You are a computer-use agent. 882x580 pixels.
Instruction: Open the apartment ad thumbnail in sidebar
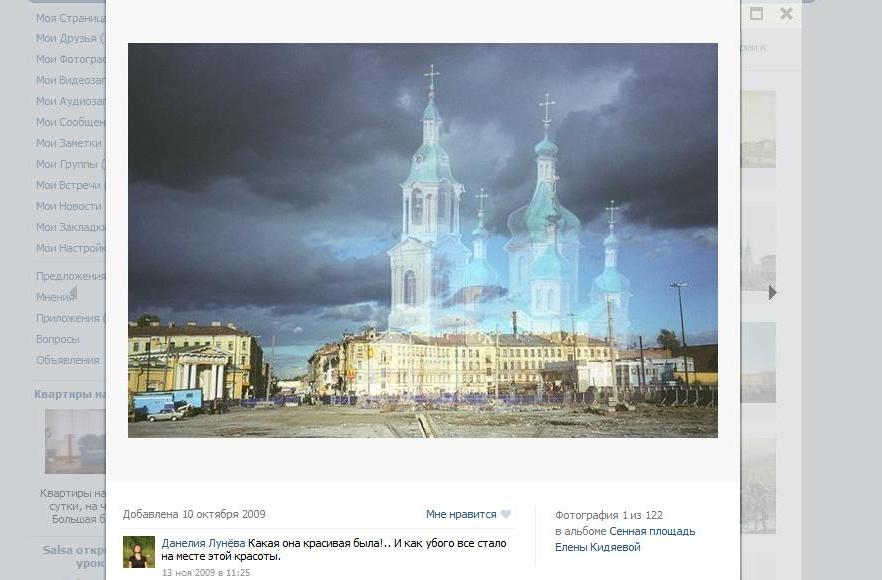75,441
